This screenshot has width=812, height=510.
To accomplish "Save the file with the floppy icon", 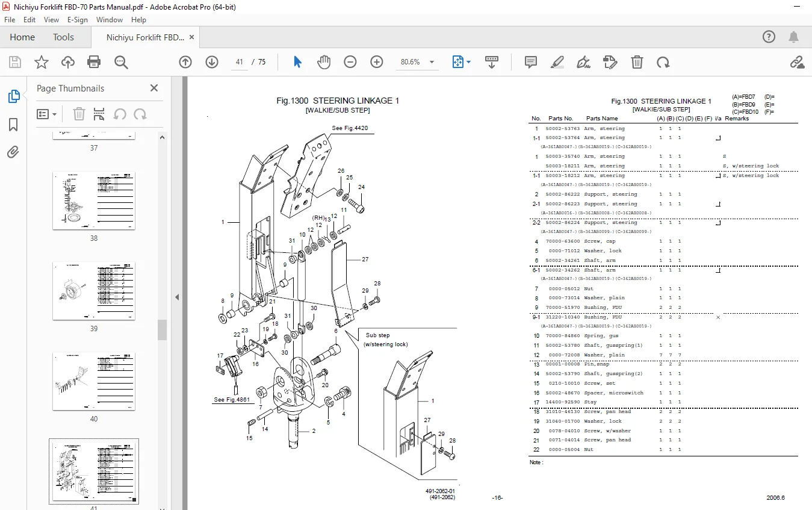I will click(x=15, y=62).
